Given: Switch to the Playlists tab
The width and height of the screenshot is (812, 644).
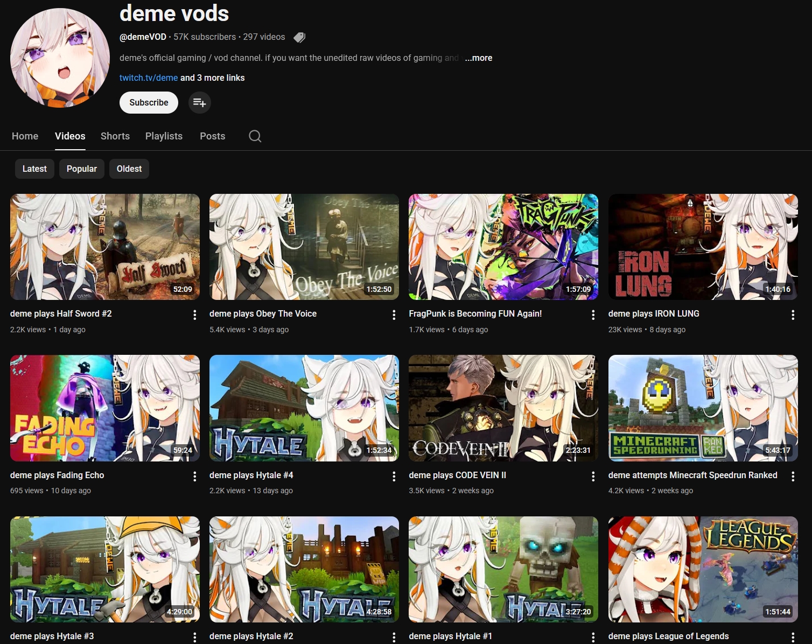Looking at the screenshot, I should tap(164, 136).
